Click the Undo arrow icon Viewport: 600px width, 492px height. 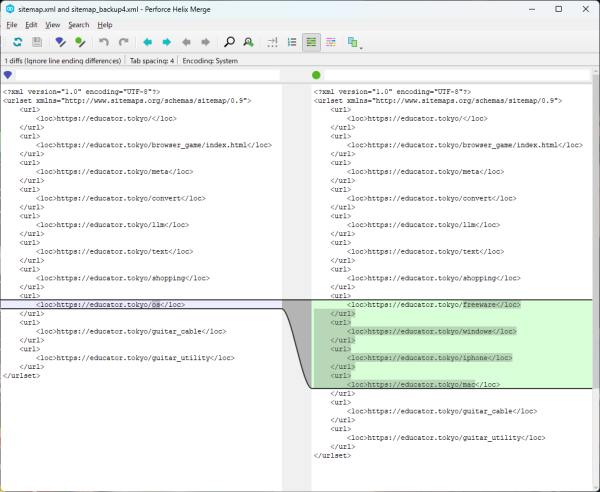[104, 42]
